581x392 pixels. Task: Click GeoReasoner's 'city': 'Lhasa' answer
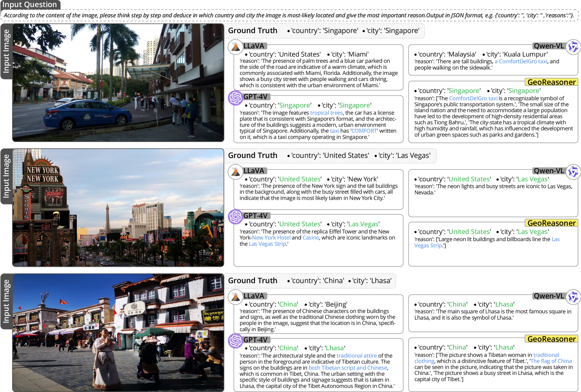point(494,347)
